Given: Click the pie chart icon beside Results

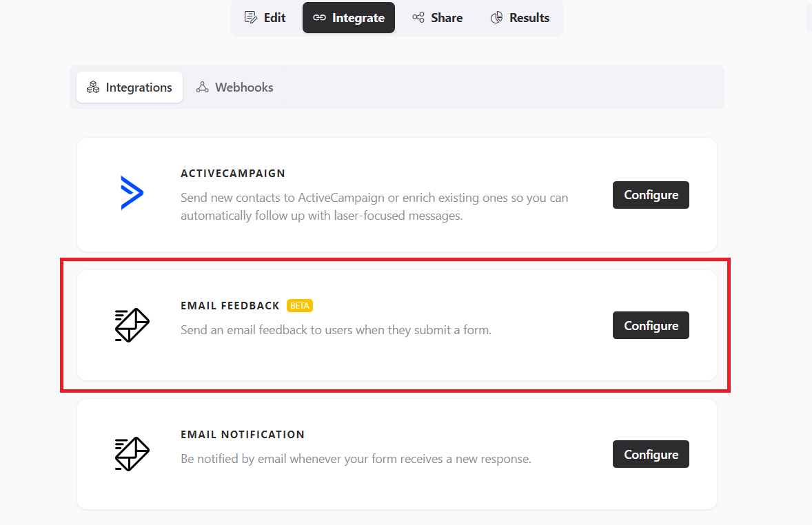Looking at the screenshot, I should click(496, 17).
